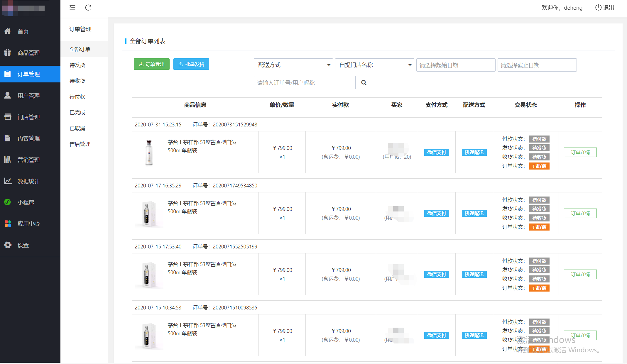The image size is (627, 364).
Task: Click the magnifier search button
Action: pos(364,83)
